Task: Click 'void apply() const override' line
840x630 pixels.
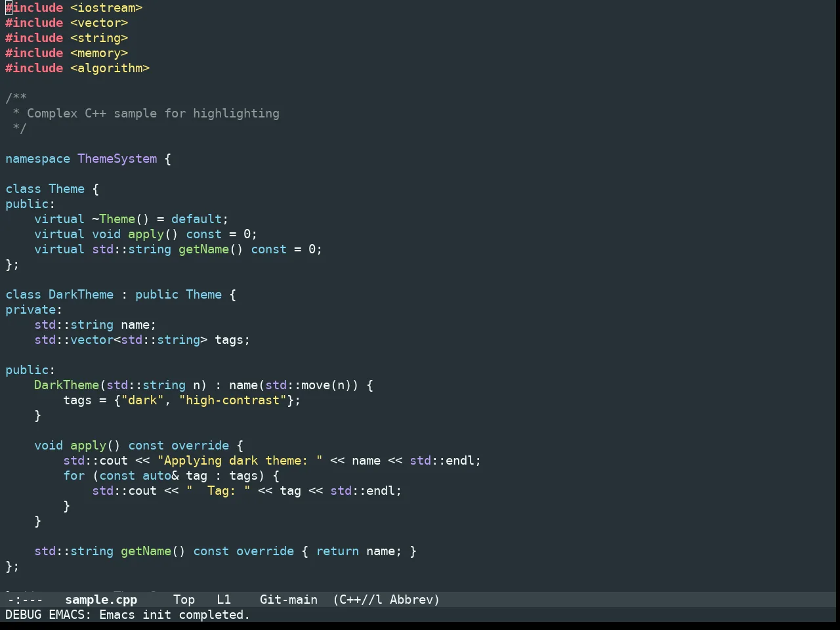Action: [131, 446]
